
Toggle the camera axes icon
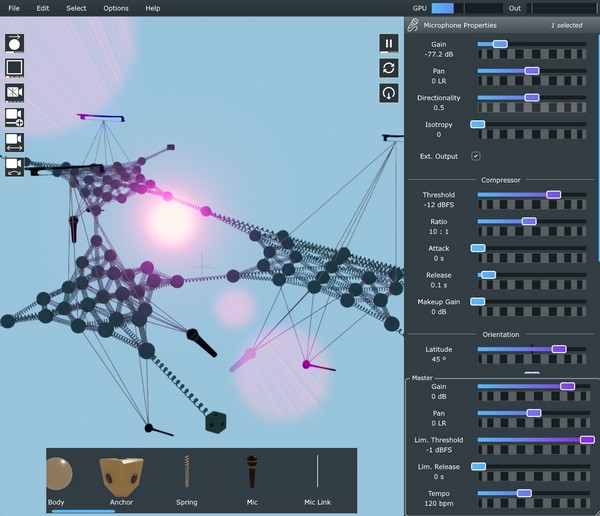tap(14, 92)
